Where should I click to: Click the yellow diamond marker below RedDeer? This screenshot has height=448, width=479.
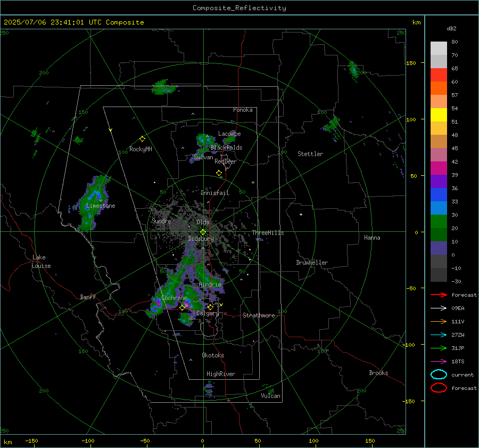tap(219, 173)
